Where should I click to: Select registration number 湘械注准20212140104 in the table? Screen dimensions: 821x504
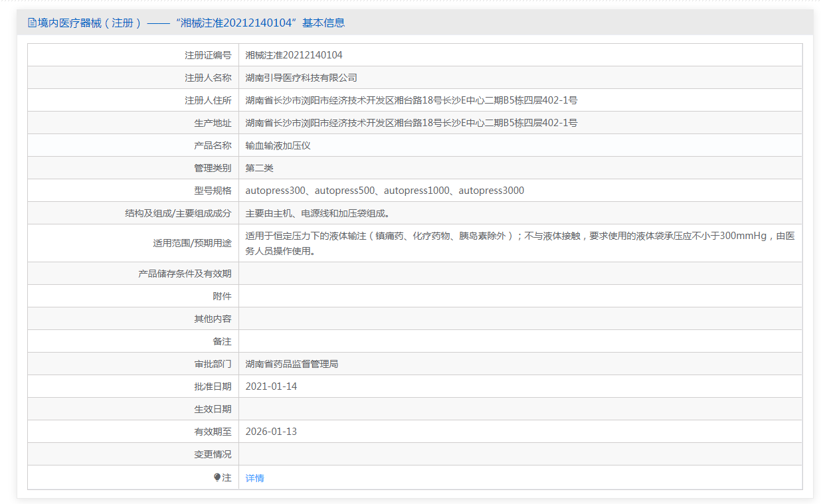[x=294, y=55]
